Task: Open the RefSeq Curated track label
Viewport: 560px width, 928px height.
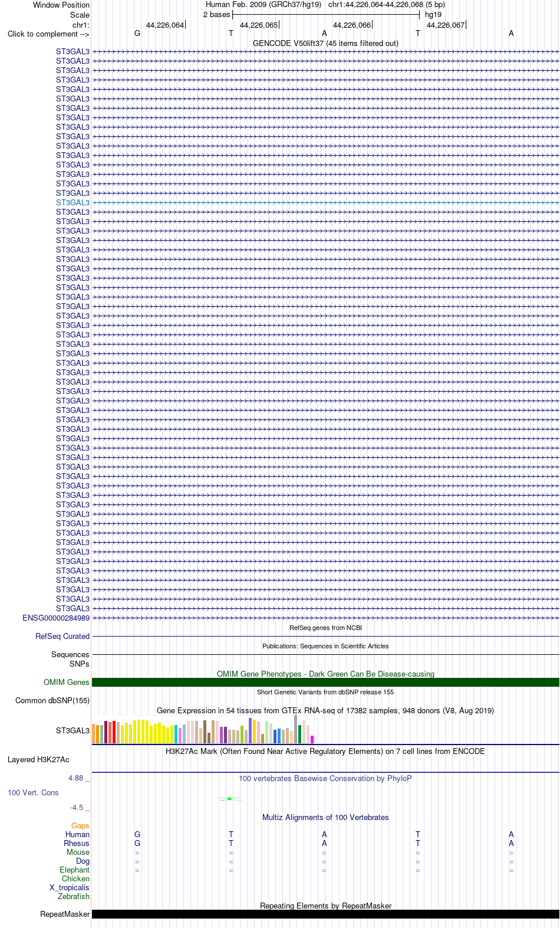Action: pyautogui.click(x=62, y=636)
